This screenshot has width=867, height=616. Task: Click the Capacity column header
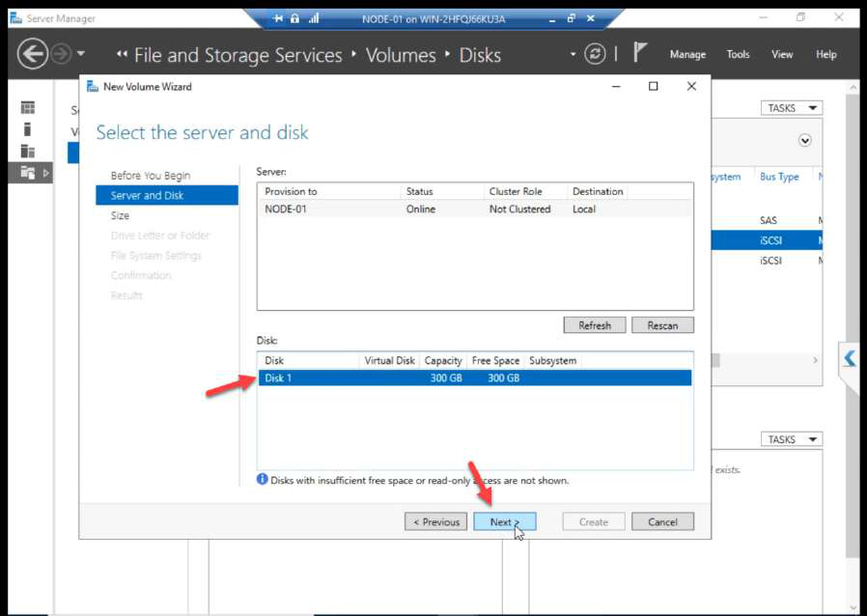coord(443,360)
